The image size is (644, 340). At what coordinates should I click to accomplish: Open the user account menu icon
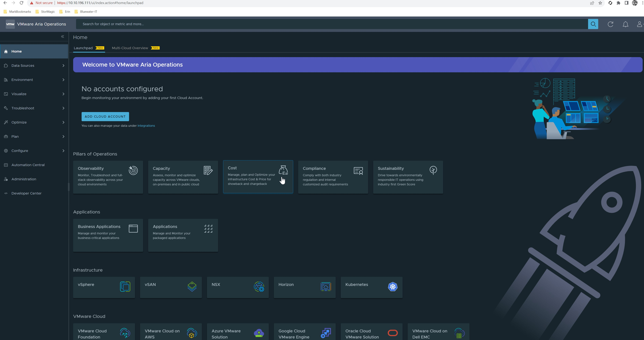click(x=639, y=24)
